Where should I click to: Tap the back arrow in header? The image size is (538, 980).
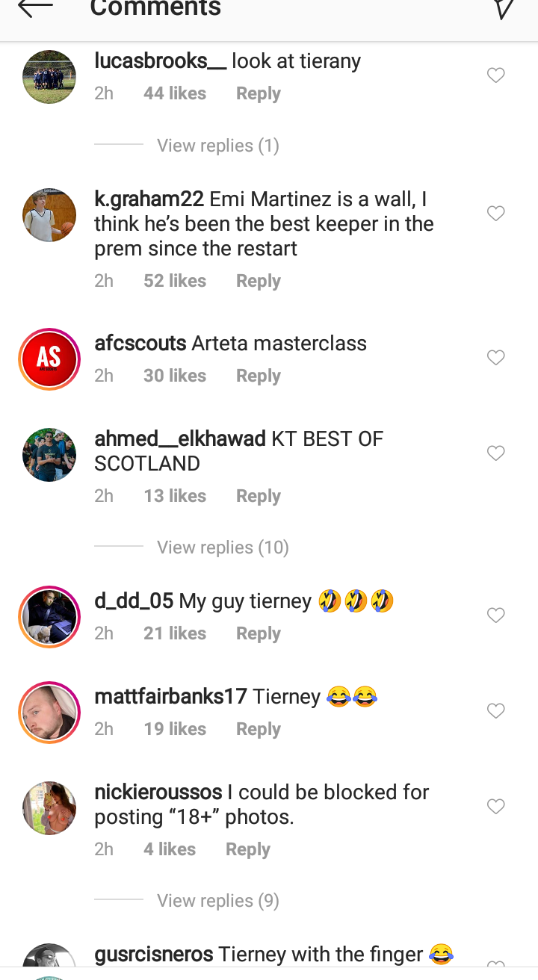coord(35,7)
